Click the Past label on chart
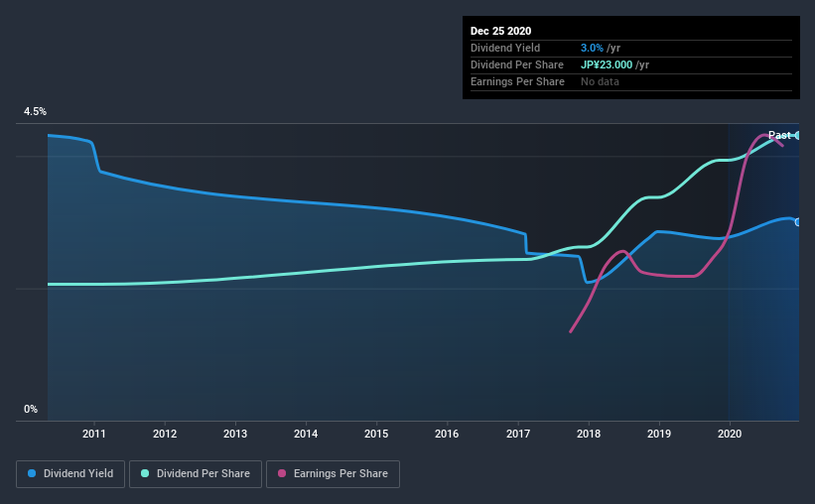815x504 pixels. tap(779, 135)
